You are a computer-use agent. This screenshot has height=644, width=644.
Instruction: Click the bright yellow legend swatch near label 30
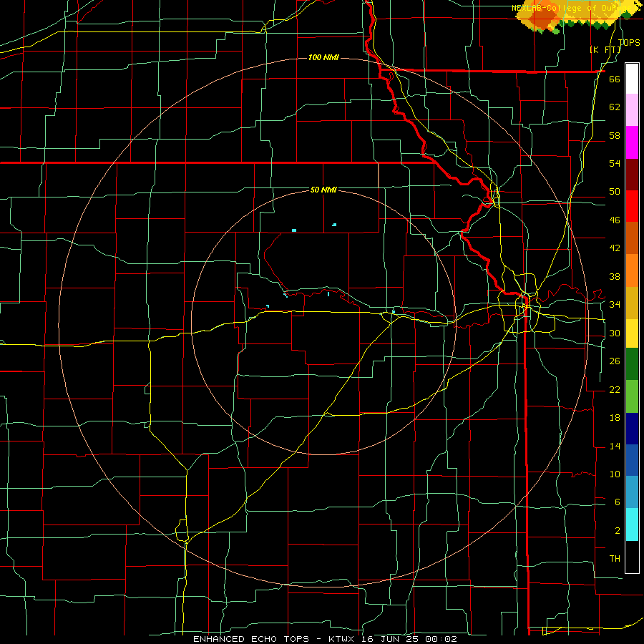coord(632,333)
